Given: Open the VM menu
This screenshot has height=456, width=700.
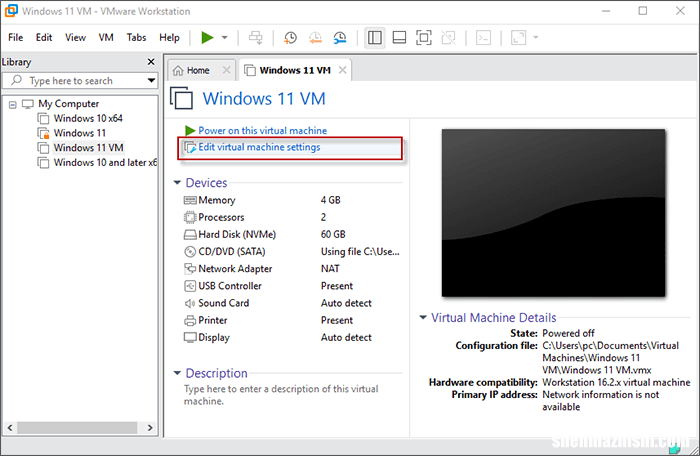Looking at the screenshot, I should pos(106,38).
